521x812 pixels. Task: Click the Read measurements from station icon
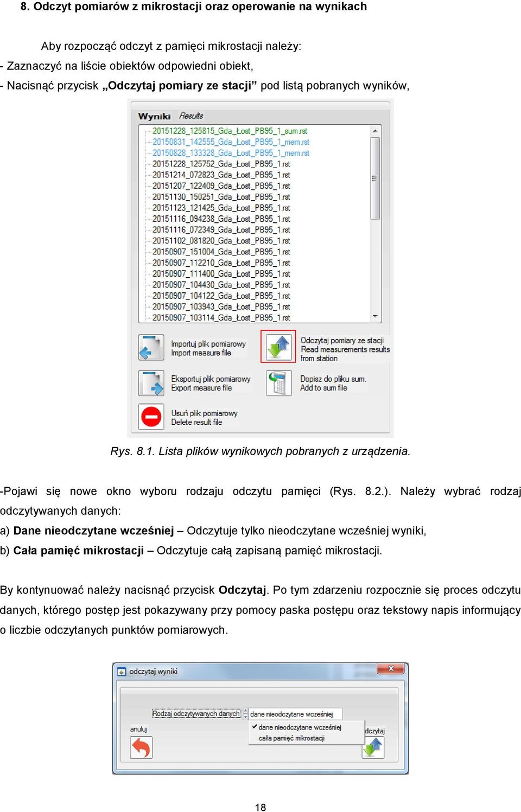pyautogui.click(x=278, y=347)
